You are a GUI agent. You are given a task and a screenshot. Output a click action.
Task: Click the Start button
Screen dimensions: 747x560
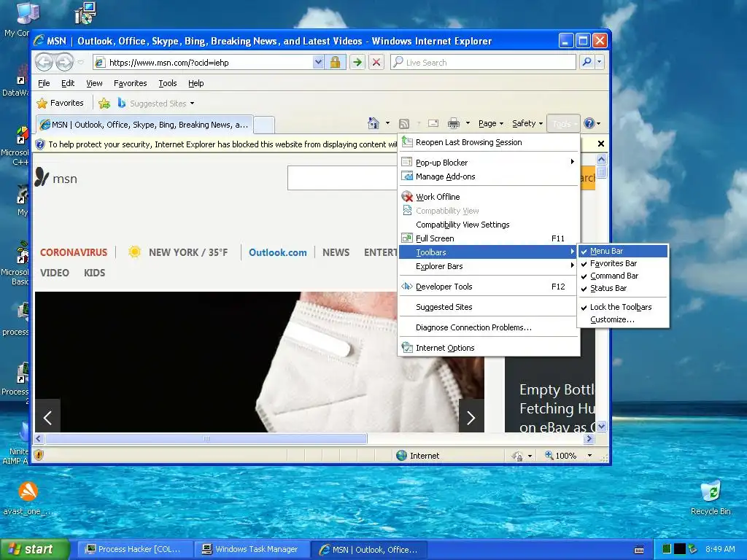35,549
